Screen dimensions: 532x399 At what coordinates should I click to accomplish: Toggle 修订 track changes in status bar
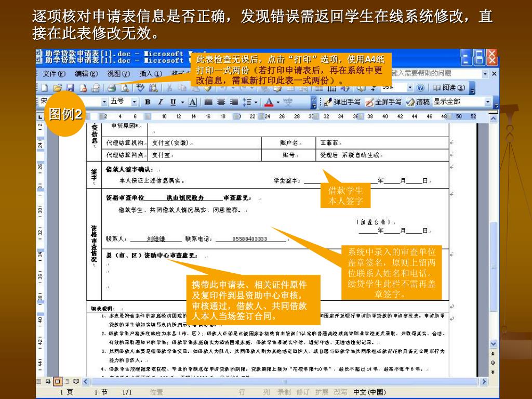tap(303, 392)
